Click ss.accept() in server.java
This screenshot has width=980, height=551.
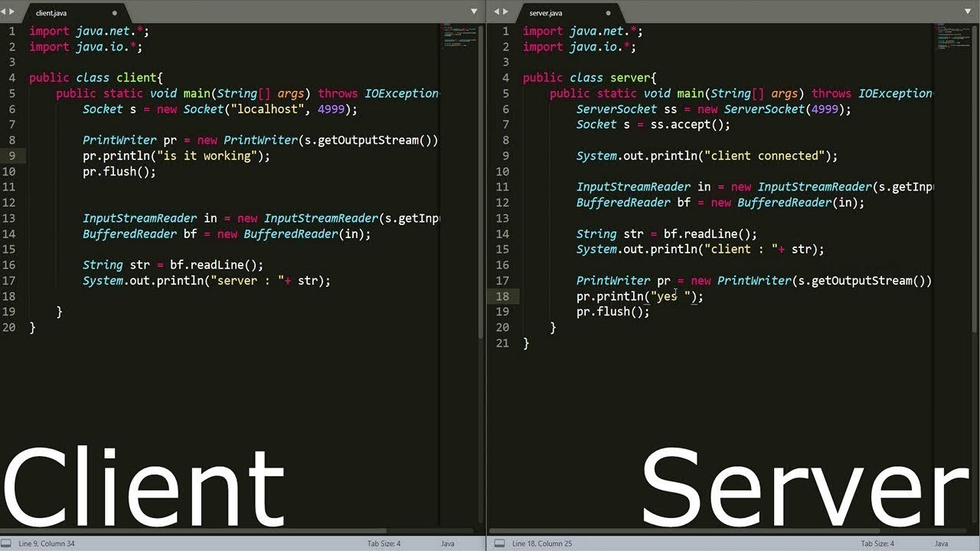tap(684, 125)
